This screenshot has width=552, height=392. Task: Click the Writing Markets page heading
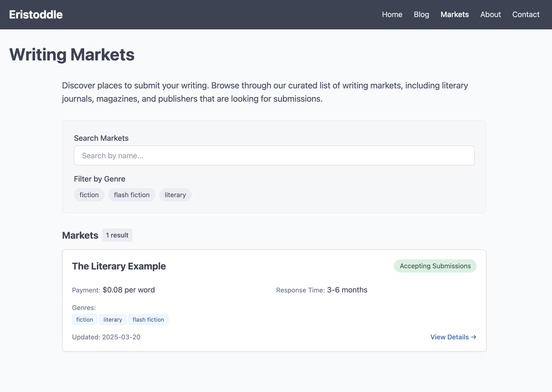[72, 55]
